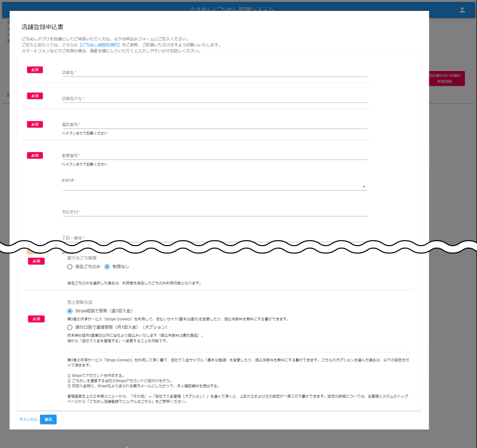
Task: Click the 店舗登録申込書 dialog title
Action: (x=42, y=27)
